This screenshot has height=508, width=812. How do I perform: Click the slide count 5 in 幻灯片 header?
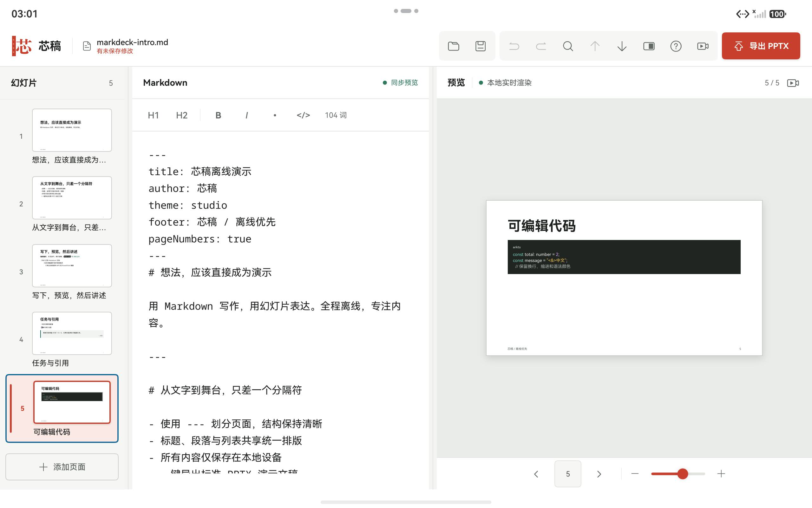(111, 83)
